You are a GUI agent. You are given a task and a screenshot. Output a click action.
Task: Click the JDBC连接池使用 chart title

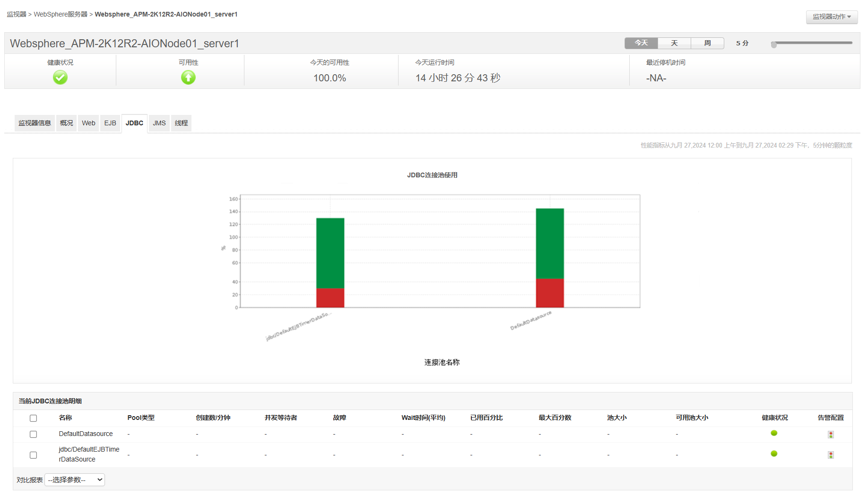pyautogui.click(x=432, y=175)
